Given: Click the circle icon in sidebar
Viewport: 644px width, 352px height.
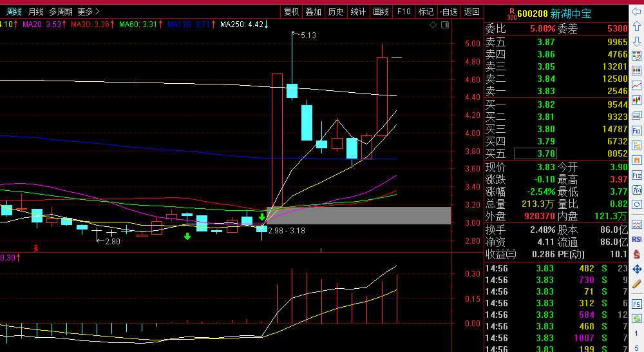Looking at the screenshot, I should pyautogui.click(x=636, y=204).
